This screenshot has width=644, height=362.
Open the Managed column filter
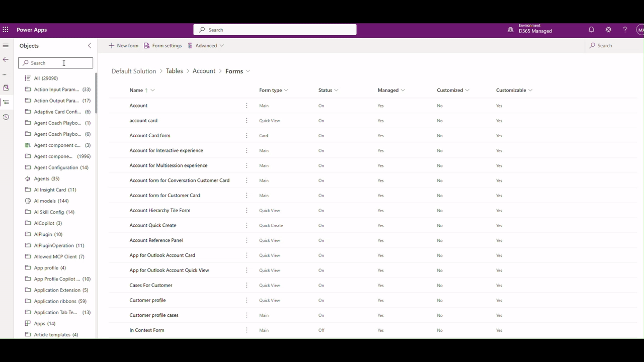403,90
